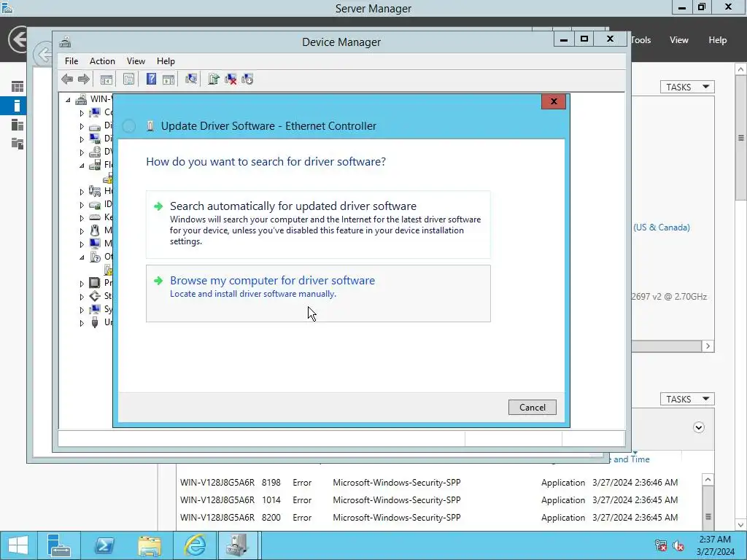Click Server Manager Dashboard sidebar icon

pos(18,87)
